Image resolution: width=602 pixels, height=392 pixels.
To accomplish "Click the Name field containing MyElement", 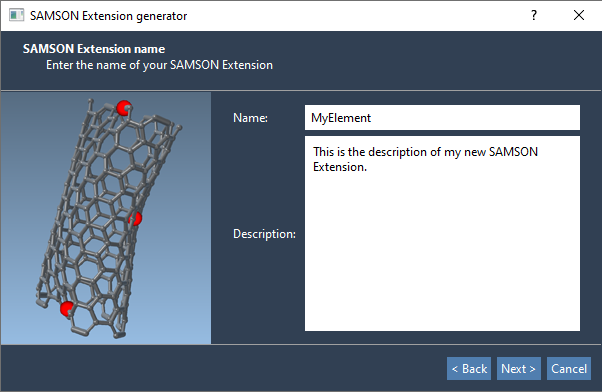I will 442,117.
